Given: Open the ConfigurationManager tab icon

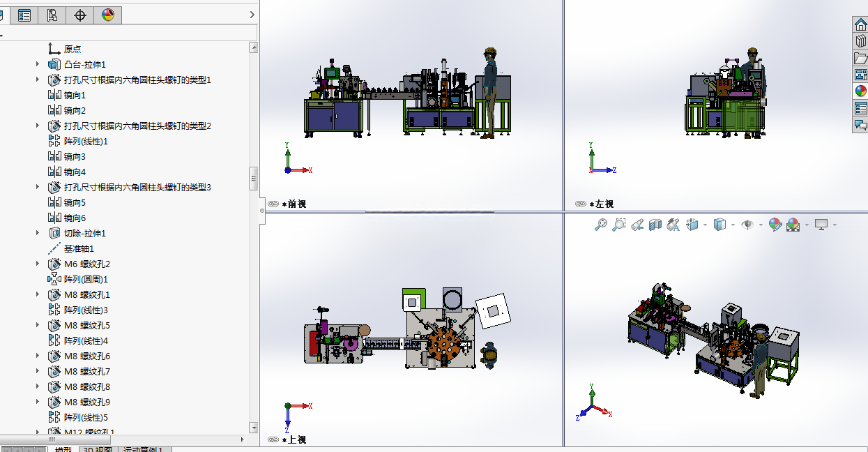Looking at the screenshot, I should 52,15.
